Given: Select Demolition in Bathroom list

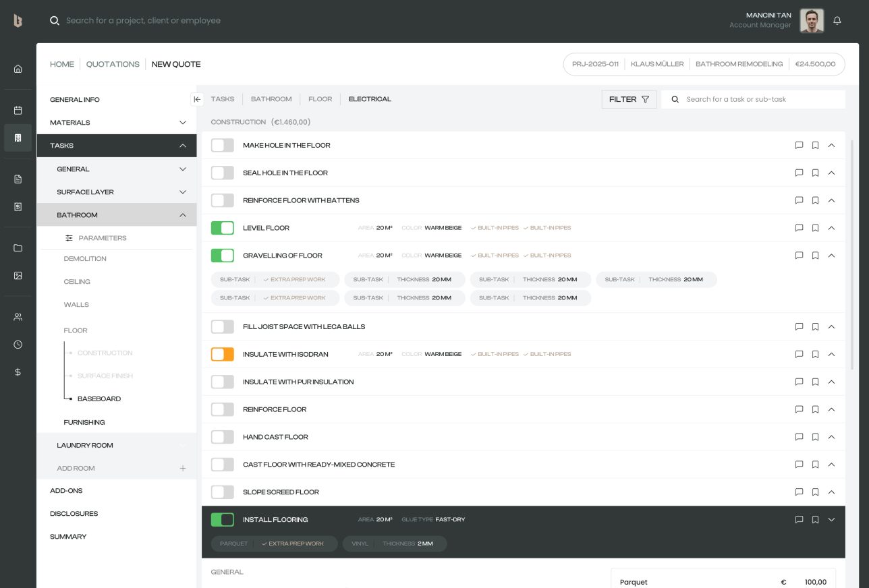Looking at the screenshot, I should point(85,259).
